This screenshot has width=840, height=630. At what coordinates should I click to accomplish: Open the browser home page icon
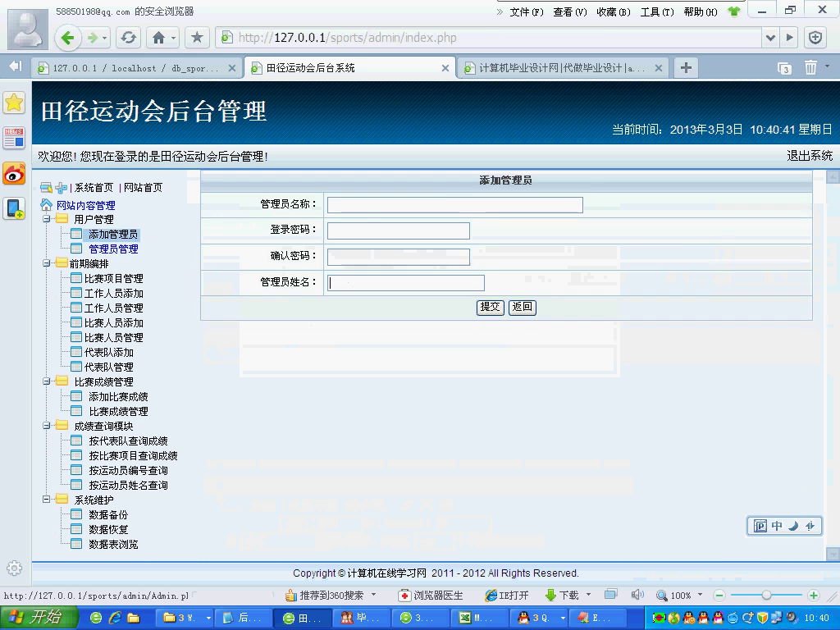tap(158, 38)
